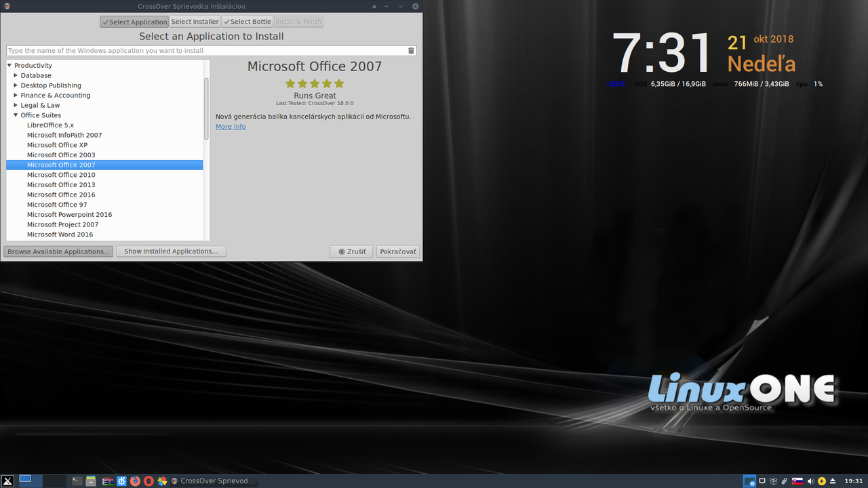Screen dimensions: 868x488
Task: Open the KDE launcher icon in taskbar
Action: point(122,481)
